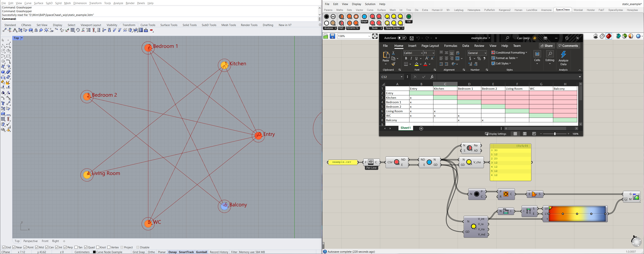Uncheck the Near osnap checkbox
644x254 pixels.
[14, 247]
